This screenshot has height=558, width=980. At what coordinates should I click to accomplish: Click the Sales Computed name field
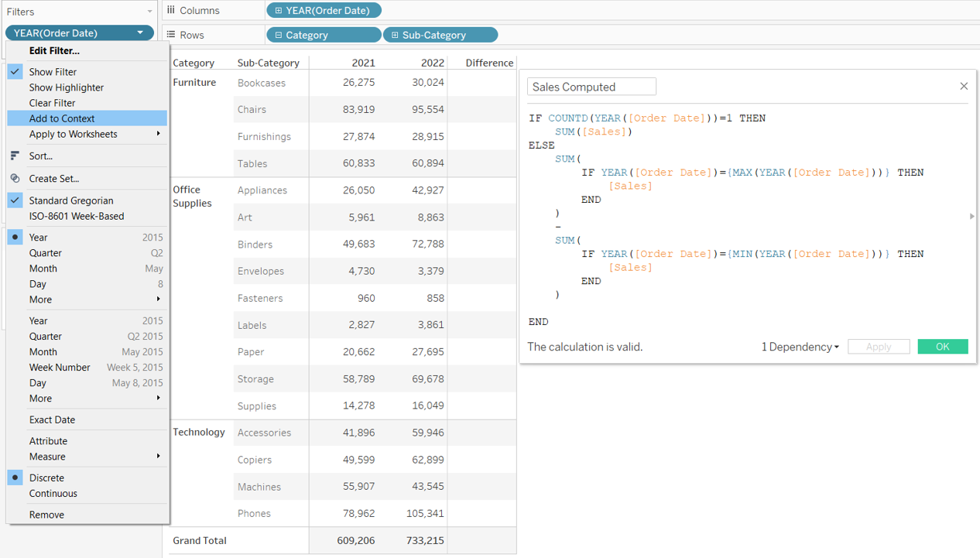591,87
